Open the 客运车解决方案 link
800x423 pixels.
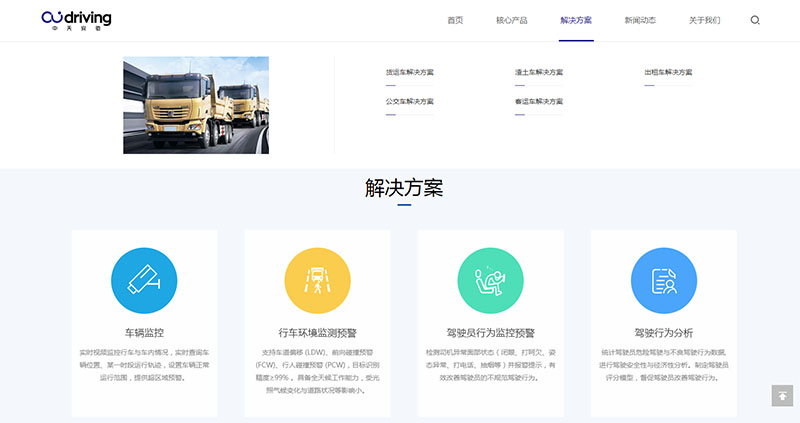coord(539,101)
